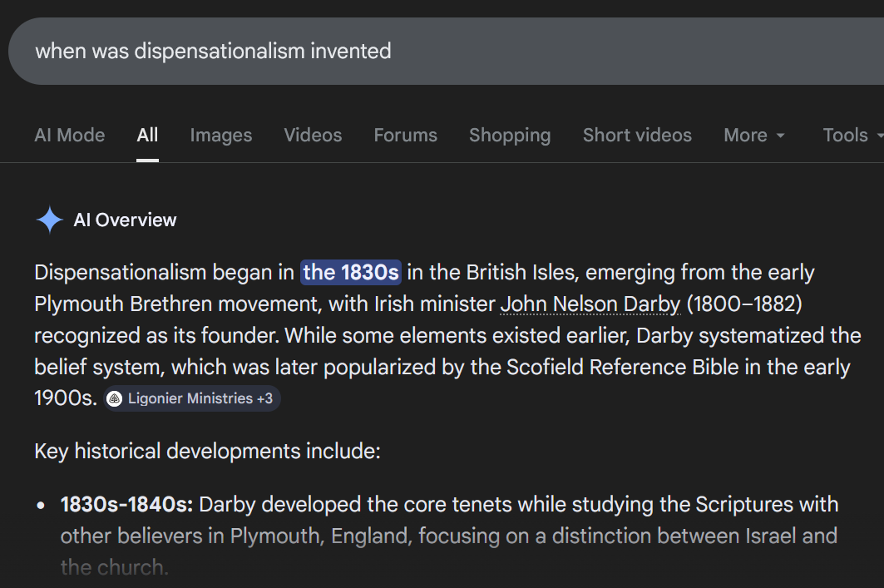Open the Ligonier Ministries +3 source chip
The image size is (884, 588).
tap(192, 398)
